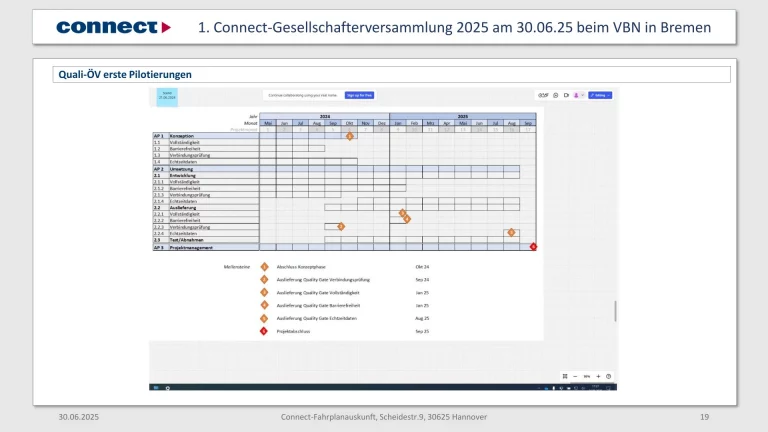768x432 pixels.
Task: Click milestone 1 diamond in the AP 1 Konzeption row
Action: [x=349, y=136]
